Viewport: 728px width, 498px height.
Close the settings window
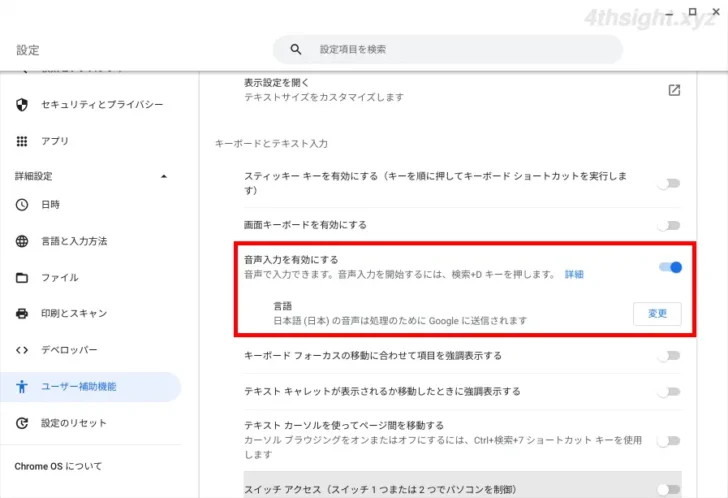[x=716, y=12]
